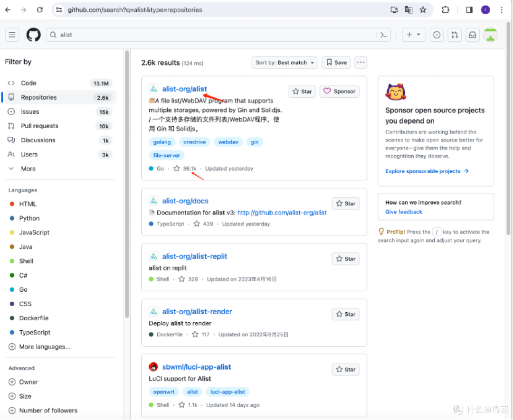Open Chrome three-dot menu
This screenshot has height=420, width=513.
[501, 10]
